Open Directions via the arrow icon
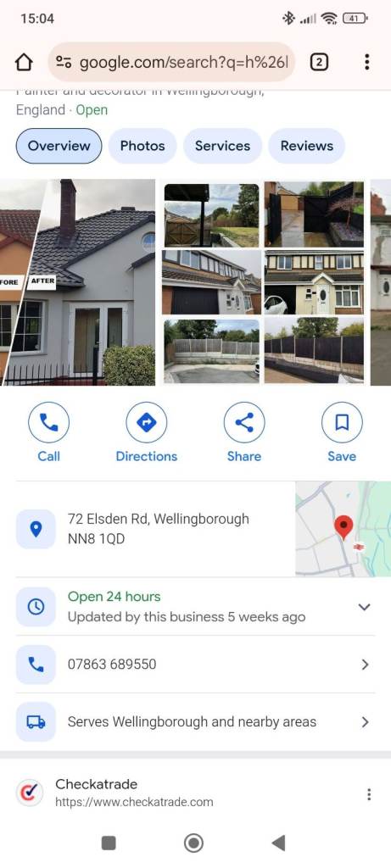Screen dimensions: 391x868 (146, 423)
